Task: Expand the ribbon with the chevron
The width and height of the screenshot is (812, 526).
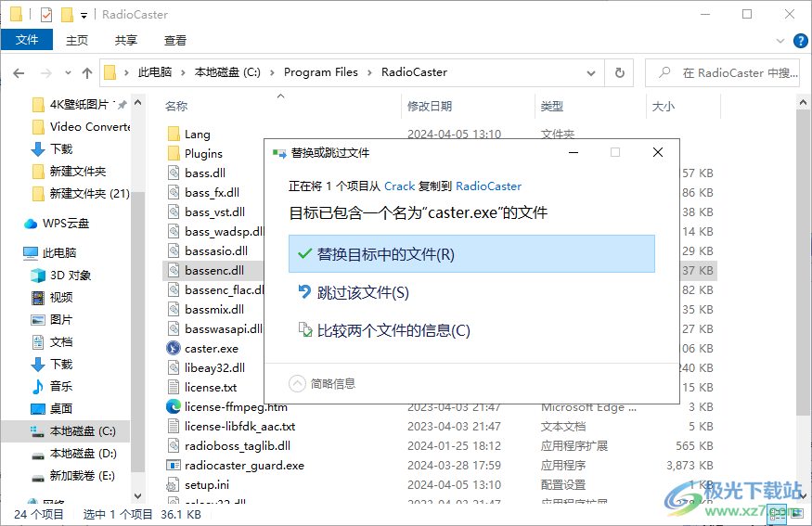Action: [x=780, y=41]
